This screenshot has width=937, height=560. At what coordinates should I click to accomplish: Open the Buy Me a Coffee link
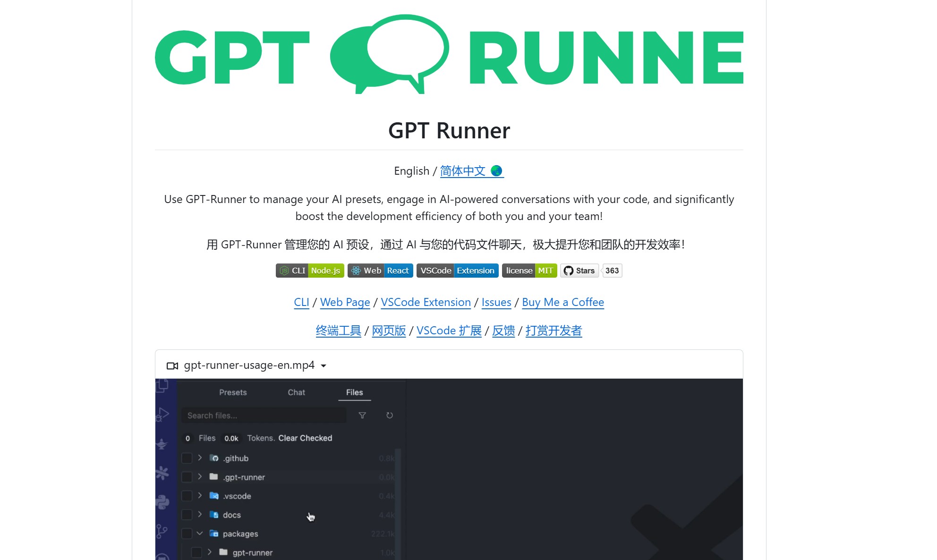563,302
